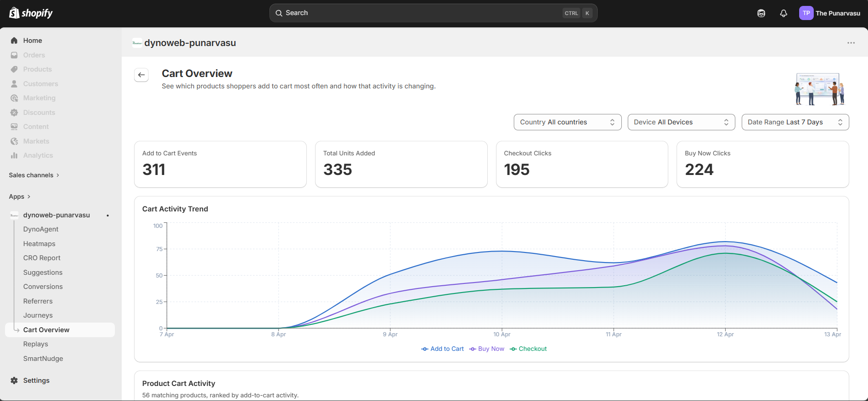Image resolution: width=868 pixels, height=401 pixels.
Task: Open Heatmaps in the app menu
Action: tap(39, 244)
